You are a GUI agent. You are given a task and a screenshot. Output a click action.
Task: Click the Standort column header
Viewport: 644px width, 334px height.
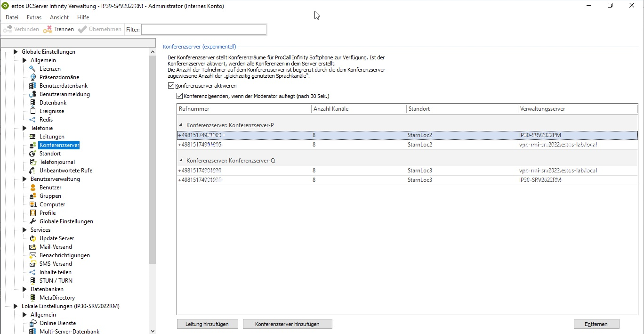point(462,109)
